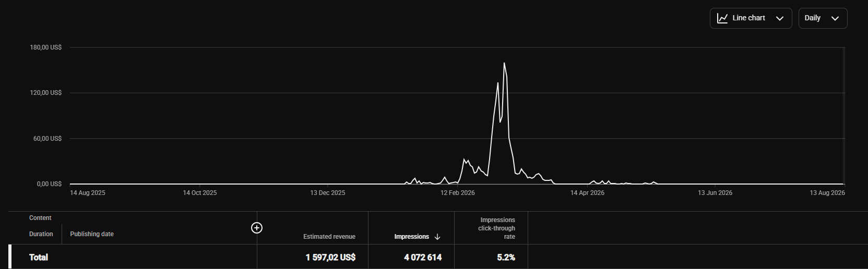Image resolution: width=868 pixels, height=269 pixels.
Task: Click the 14 Apr 2026 axis label
Action: coord(587,193)
